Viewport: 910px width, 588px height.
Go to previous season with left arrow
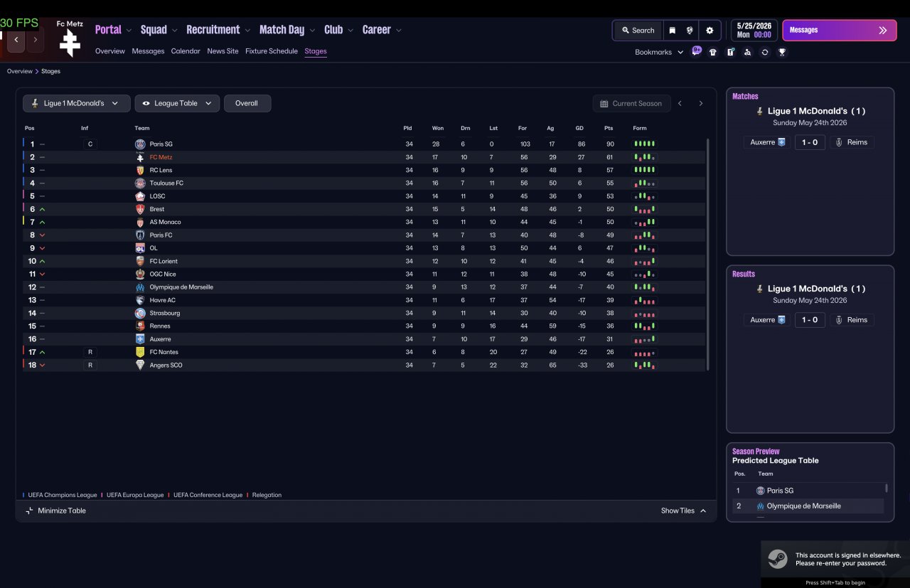tap(680, 103)
